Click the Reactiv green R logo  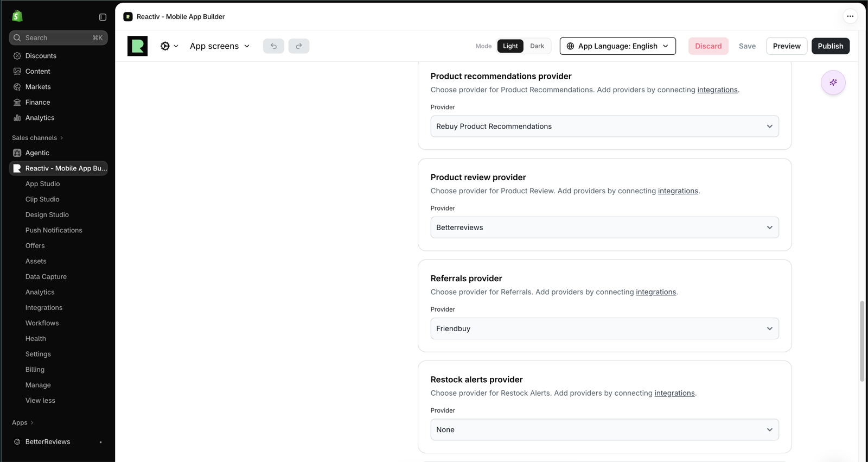[137, 46]
